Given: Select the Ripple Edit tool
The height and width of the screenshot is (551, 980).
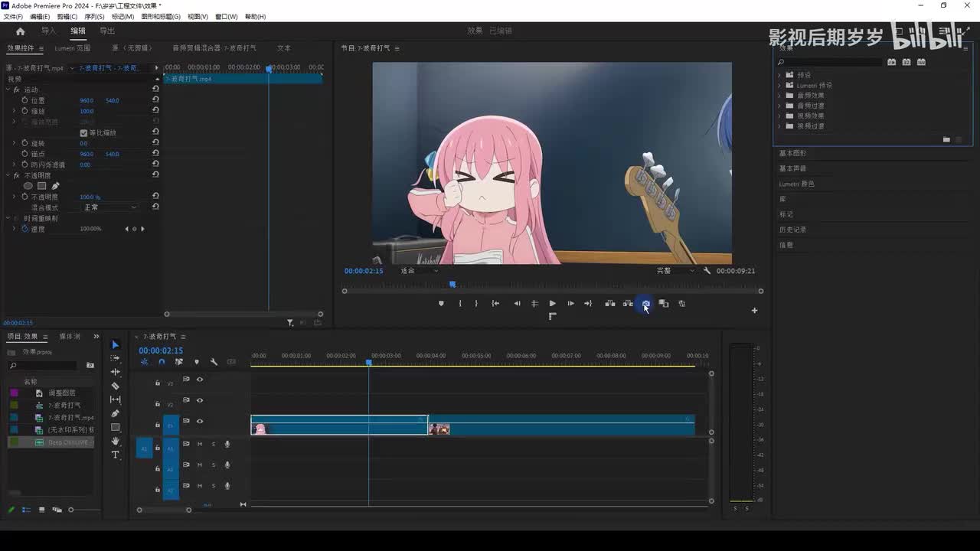Looking at the screenshot, I should pos(116,372).
